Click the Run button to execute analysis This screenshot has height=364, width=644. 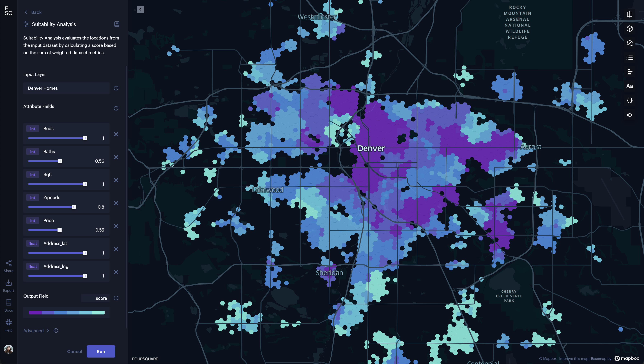tap(101, 351)
